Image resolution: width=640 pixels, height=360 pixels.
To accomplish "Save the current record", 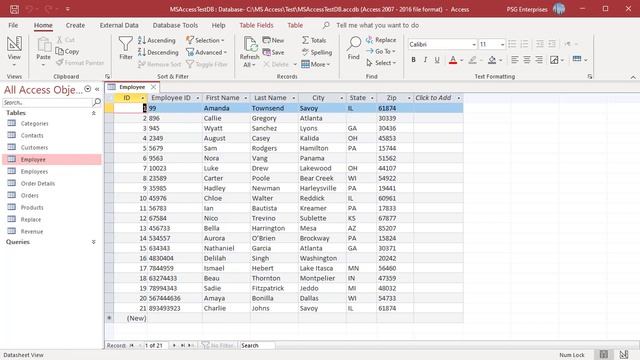I will pos(273,52).
